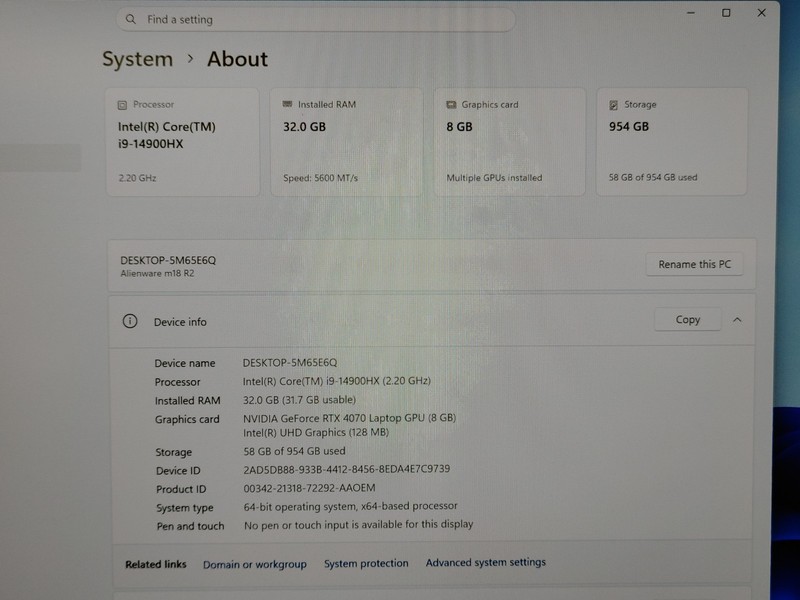Screen dimensions: 800x600
Task: Click the 'Device name' label
Action: 185,363
